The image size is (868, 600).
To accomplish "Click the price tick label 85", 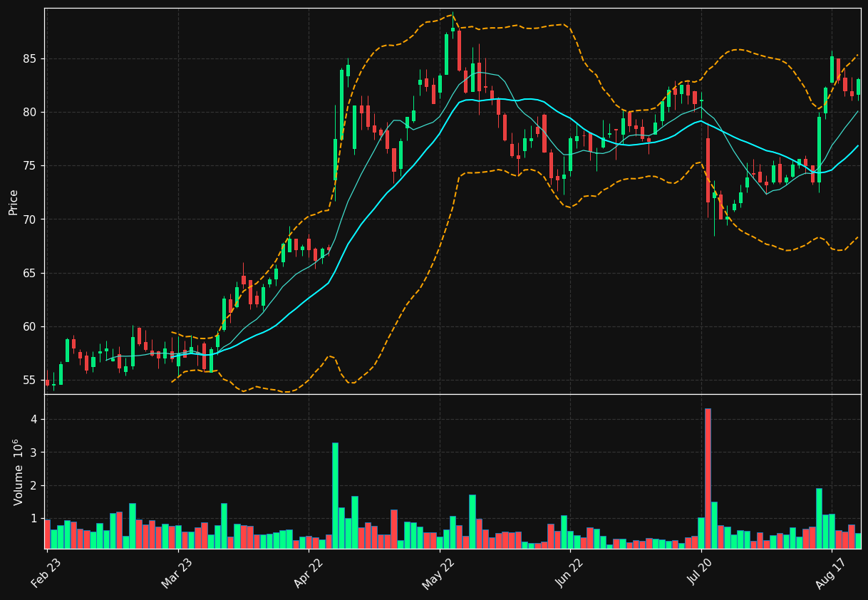I will 31,59.
